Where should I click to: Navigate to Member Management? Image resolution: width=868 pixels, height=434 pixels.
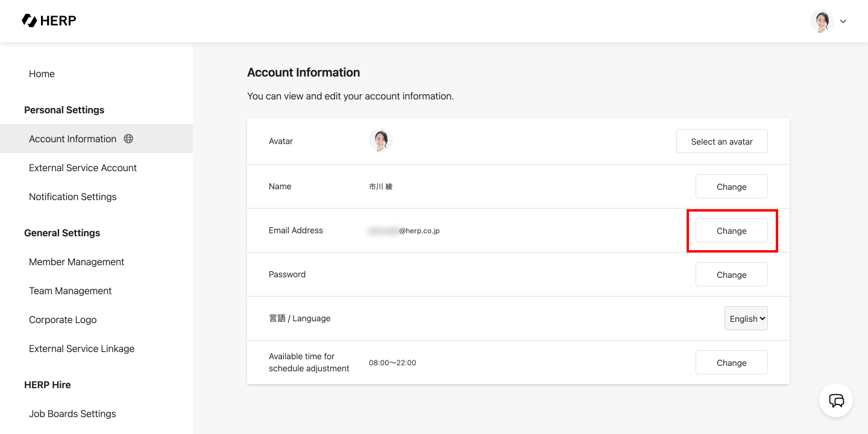coord(77,262)
